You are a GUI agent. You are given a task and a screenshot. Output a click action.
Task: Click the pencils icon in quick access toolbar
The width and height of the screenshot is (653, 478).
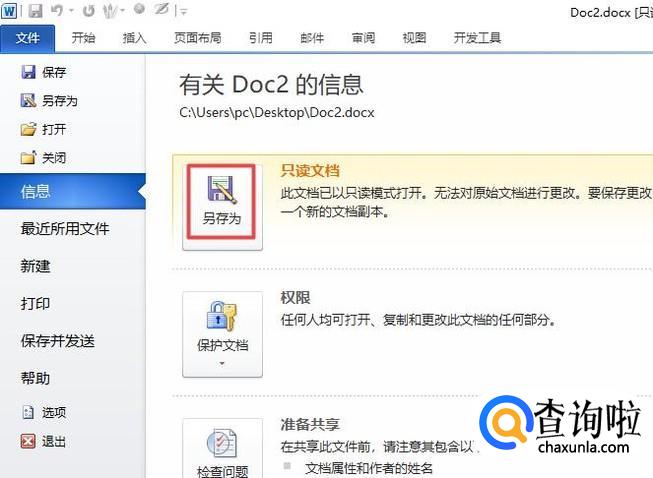click(x=110, y=10)
